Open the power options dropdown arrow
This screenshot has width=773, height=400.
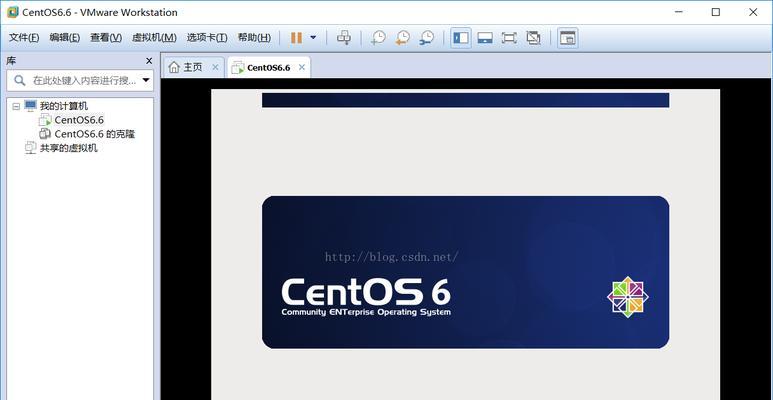pyautogui.click(x=313, y=38)
